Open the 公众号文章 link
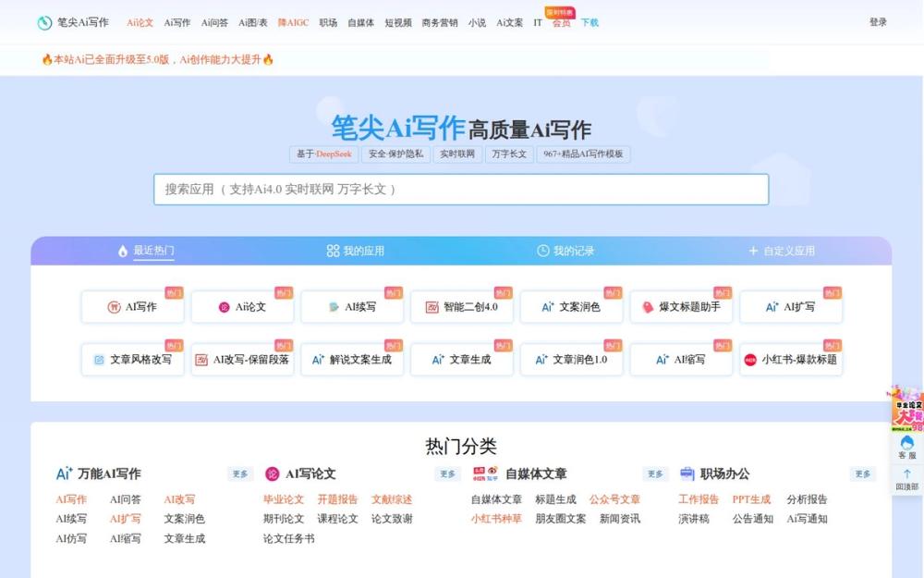Image resolution: width=924 pixels, height=578 pixels. pyautogui.click(x=614, y=499)
